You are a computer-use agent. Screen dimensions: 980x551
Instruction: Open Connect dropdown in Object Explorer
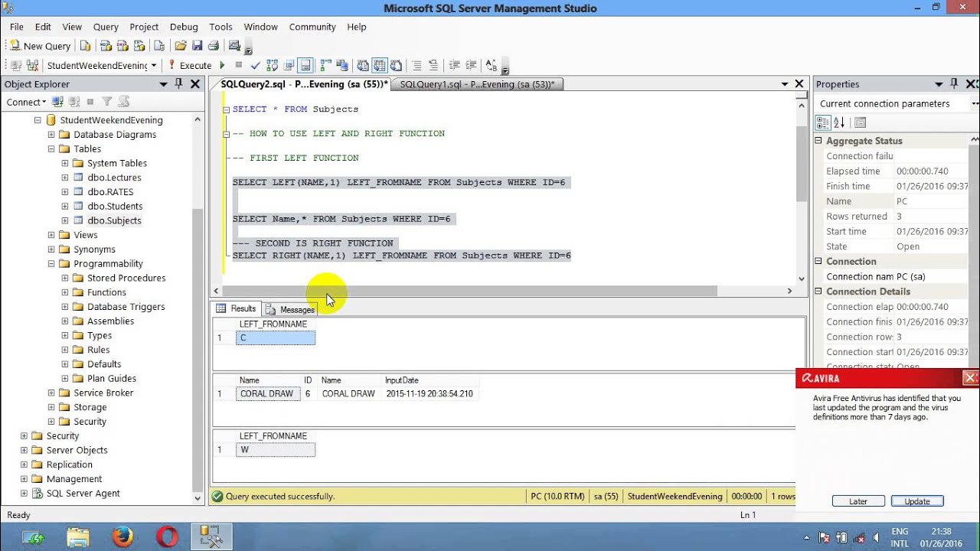click(26, 102)
